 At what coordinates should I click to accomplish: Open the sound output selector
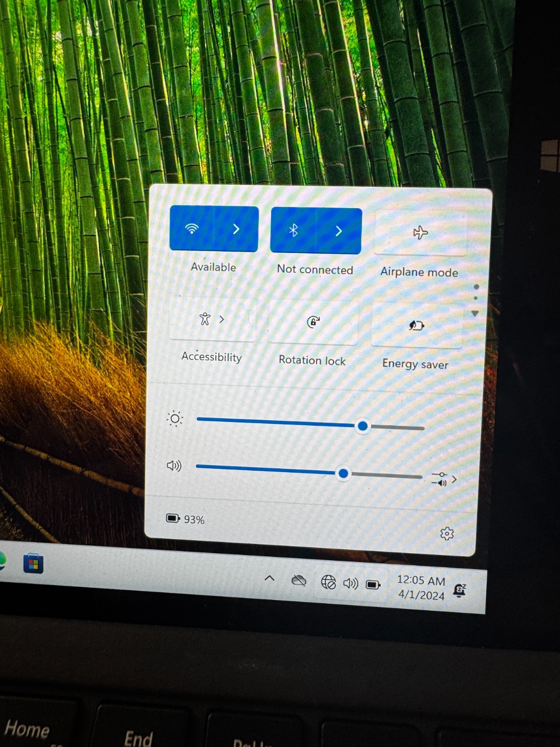444,479
